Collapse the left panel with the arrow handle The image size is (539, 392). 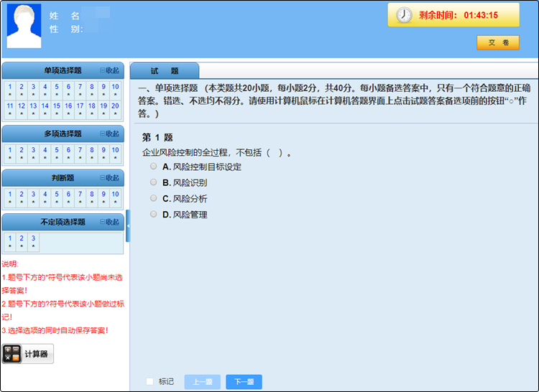(128, 226)
